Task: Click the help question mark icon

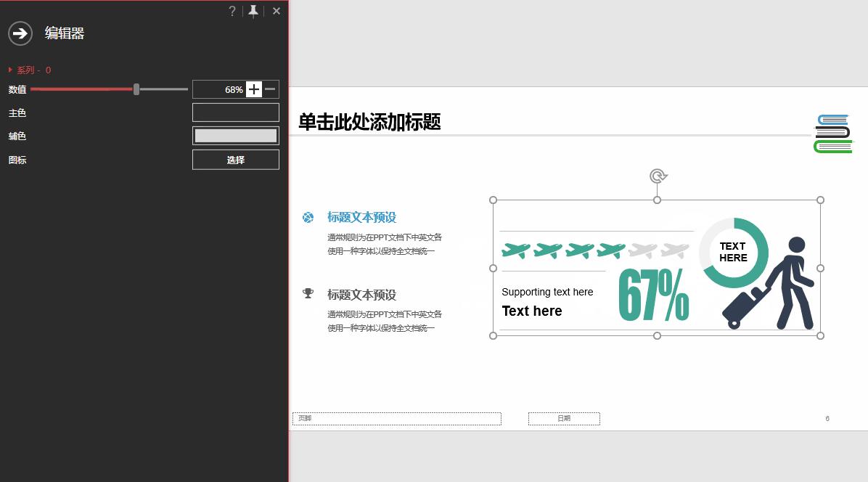Action: 232,11
